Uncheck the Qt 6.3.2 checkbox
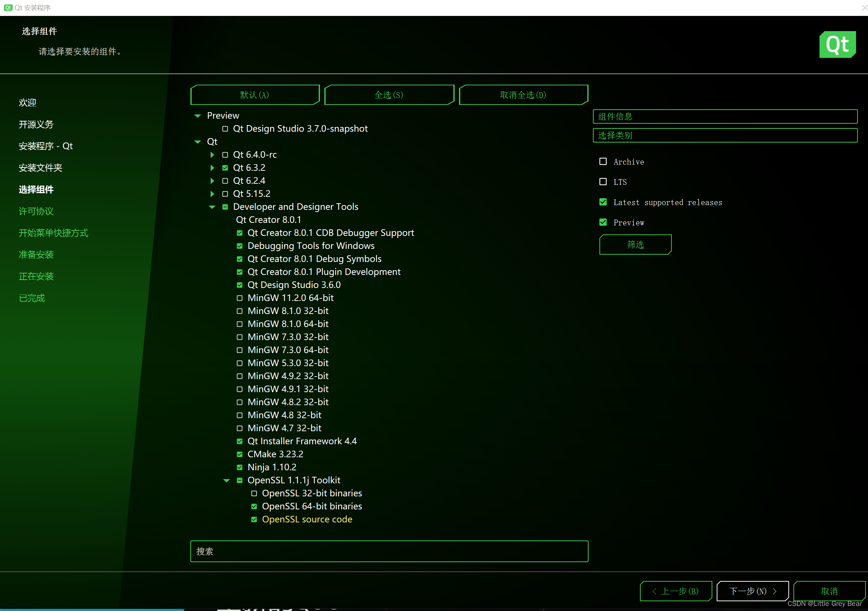 tap(225, 168)
